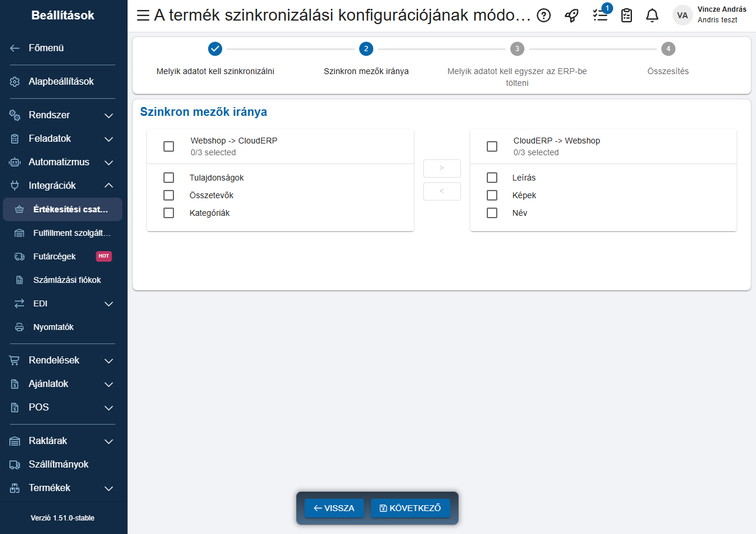This screenshot has height=534, width=756.
Task: Select all in Webshop -> CloudERP list
Action: tap(169, 146)
